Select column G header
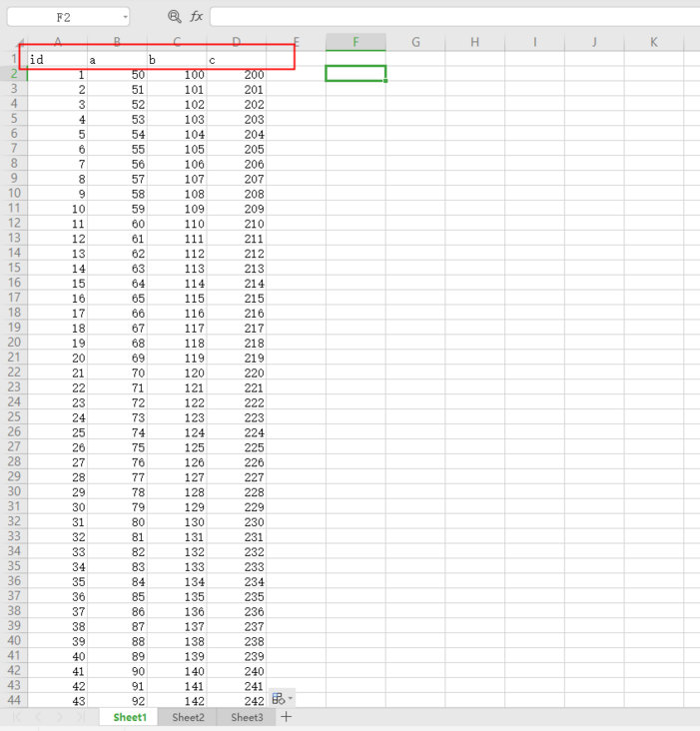This screenshot has width=700, height=731. pos(415,42)
